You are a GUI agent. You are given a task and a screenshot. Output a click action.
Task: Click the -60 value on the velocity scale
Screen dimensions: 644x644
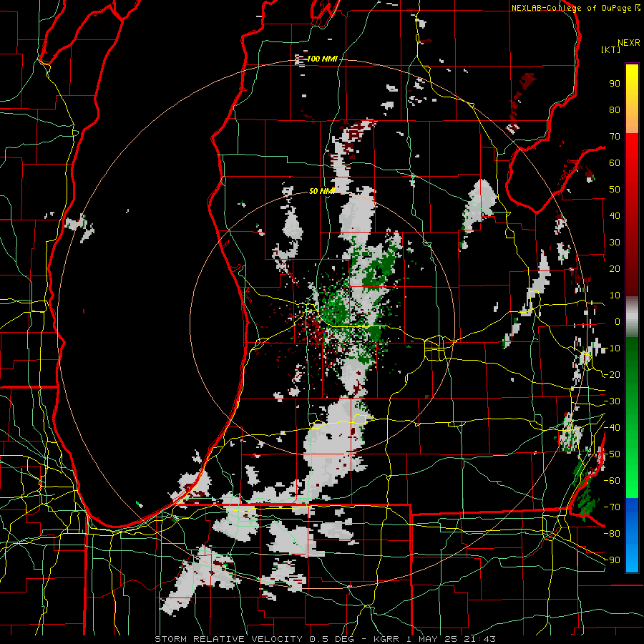point(612,481)
